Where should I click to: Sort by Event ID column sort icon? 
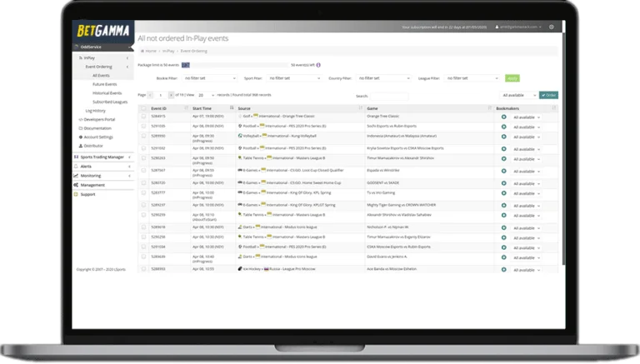(x=186, y=108)
